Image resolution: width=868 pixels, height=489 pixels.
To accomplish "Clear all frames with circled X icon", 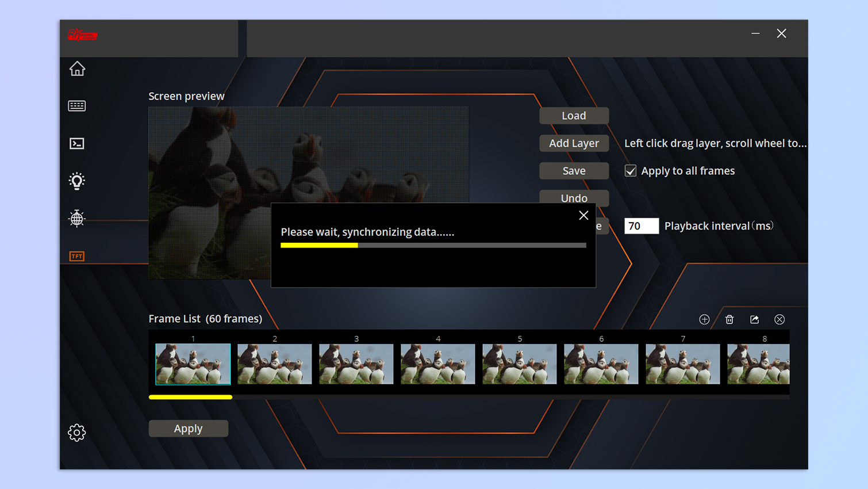I will (779, 319).
